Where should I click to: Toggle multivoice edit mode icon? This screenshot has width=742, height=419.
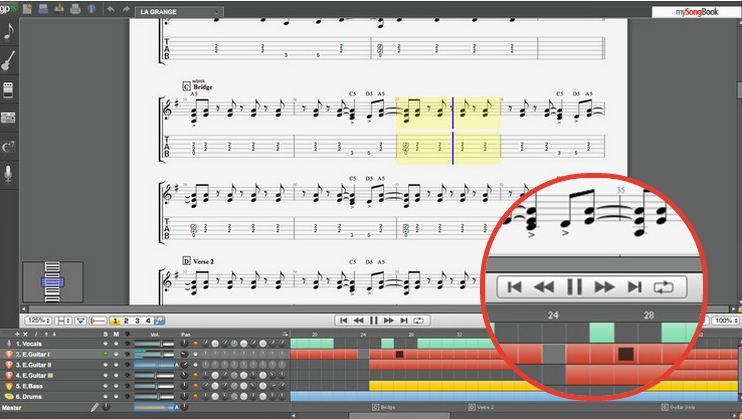[x=159, y=321]
